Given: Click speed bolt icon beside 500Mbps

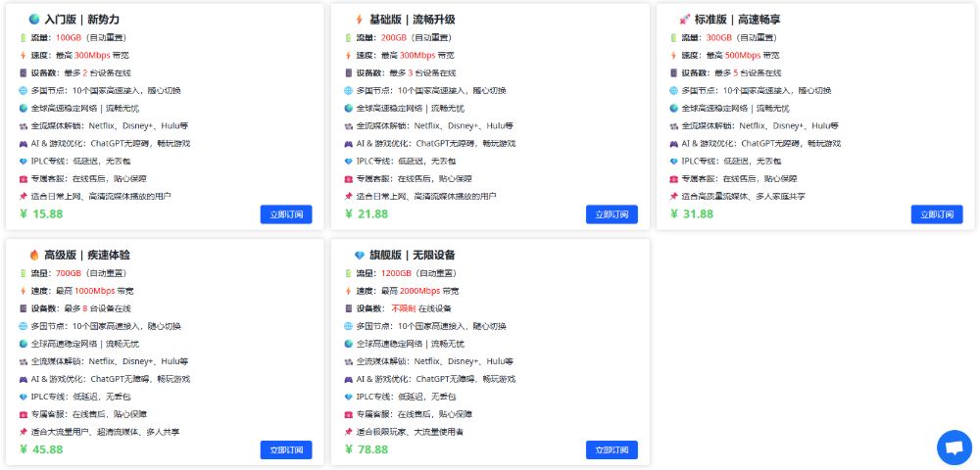Looking at the screenshot, I should 674,55.
